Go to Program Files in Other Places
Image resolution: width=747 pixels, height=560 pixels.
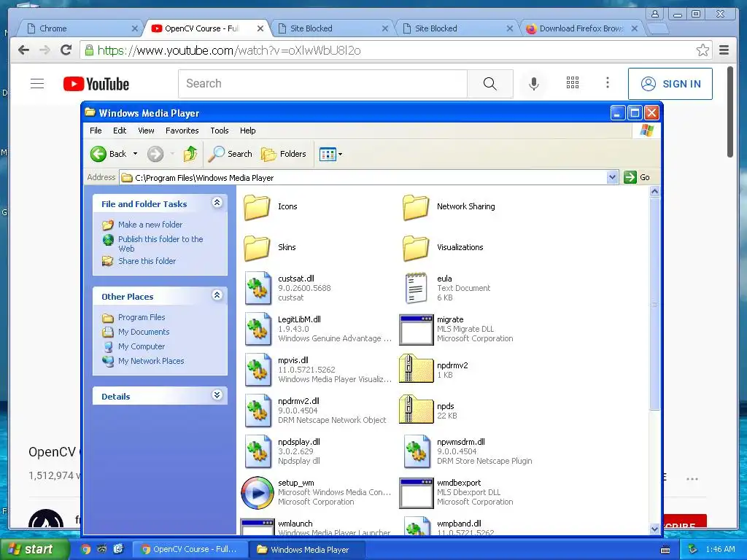pos(142,317)
